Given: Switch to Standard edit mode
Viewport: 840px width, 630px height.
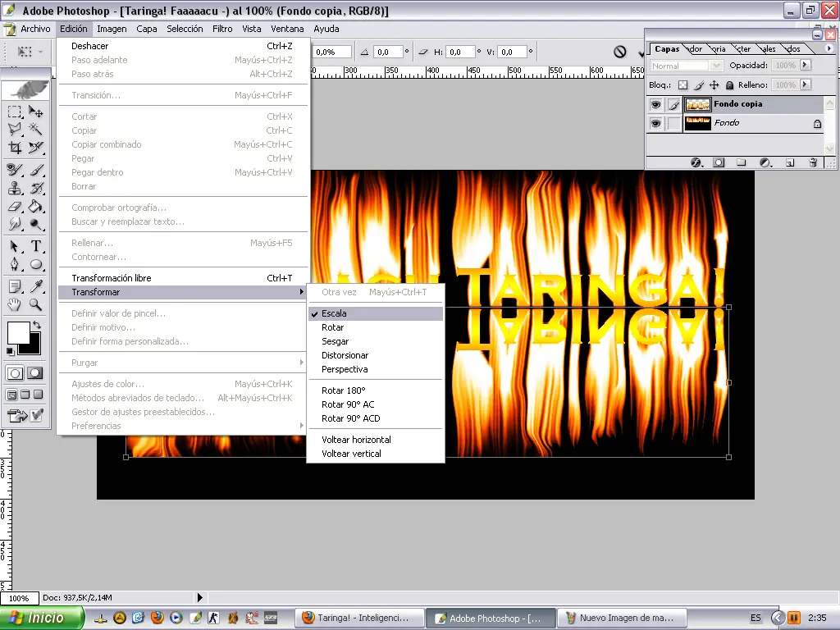Looking at the screenshot, I should pyautogui.click(x=15, y=373).
